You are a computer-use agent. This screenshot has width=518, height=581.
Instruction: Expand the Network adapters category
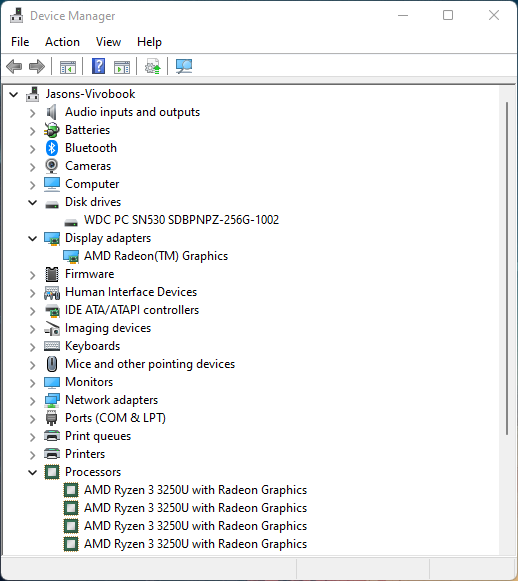tap(33, 401)
